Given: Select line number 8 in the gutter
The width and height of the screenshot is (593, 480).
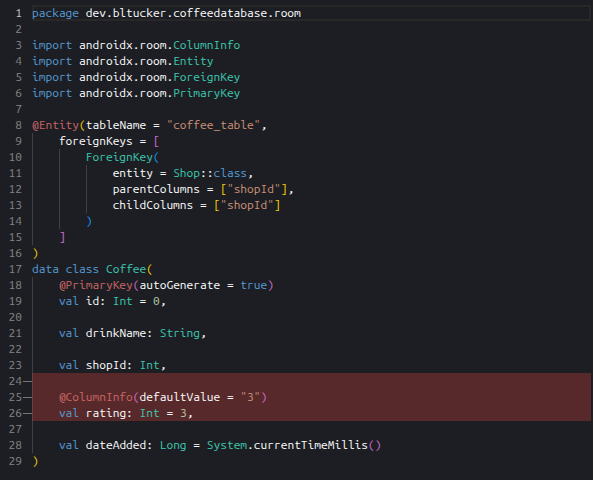Looking at the screenshot, I should [x=19, y=125].
